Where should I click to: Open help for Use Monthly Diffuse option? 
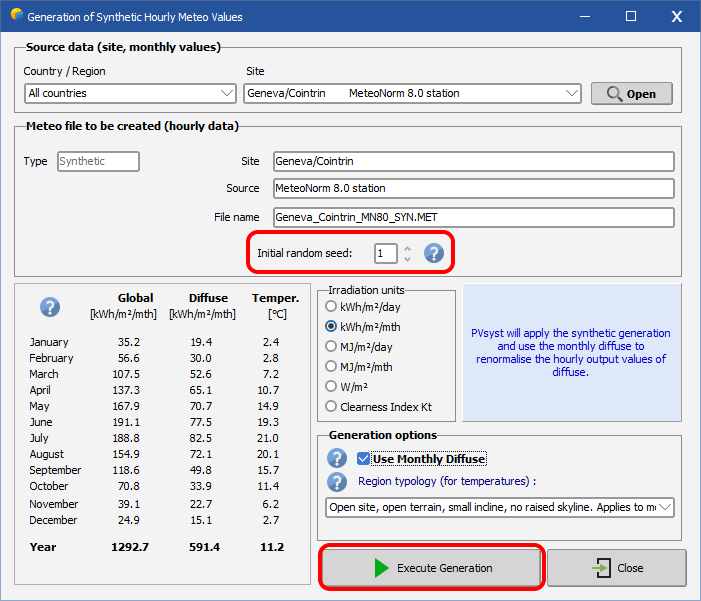337,458
